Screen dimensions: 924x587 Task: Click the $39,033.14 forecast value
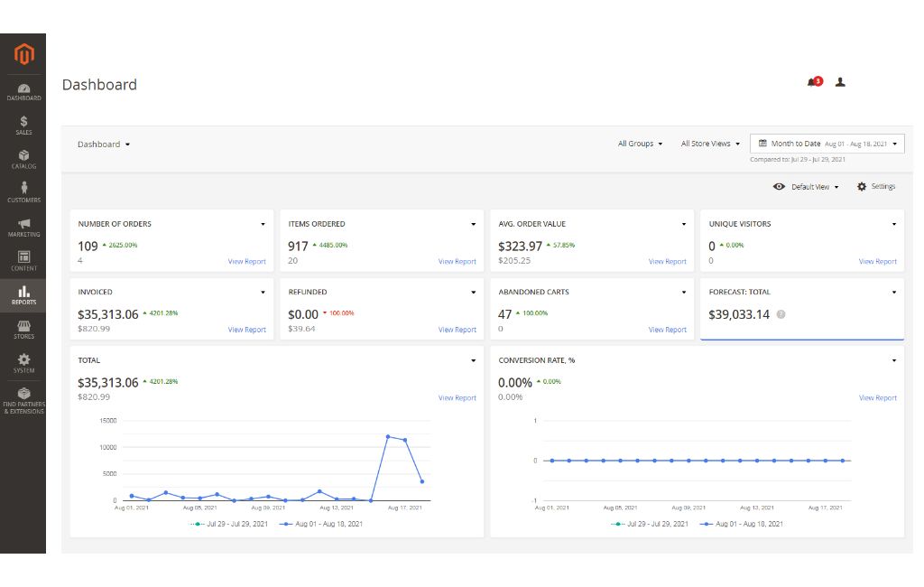tap(739, 314)
